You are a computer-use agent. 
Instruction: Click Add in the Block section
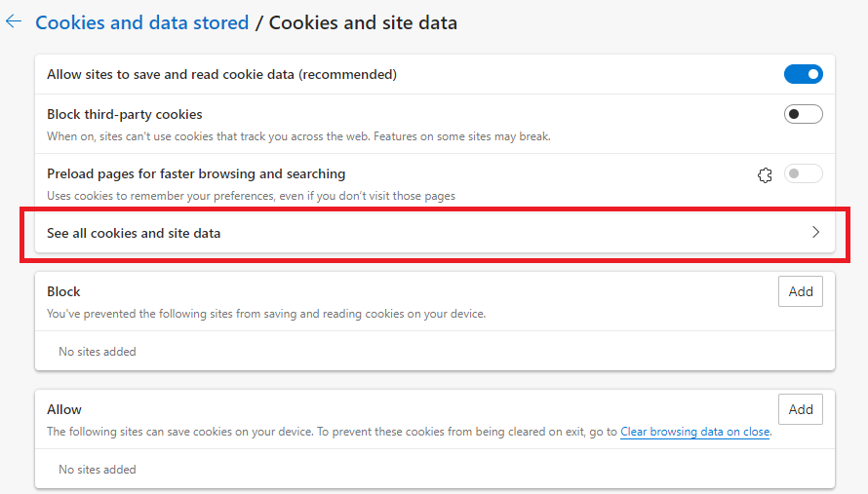point(800,291)
